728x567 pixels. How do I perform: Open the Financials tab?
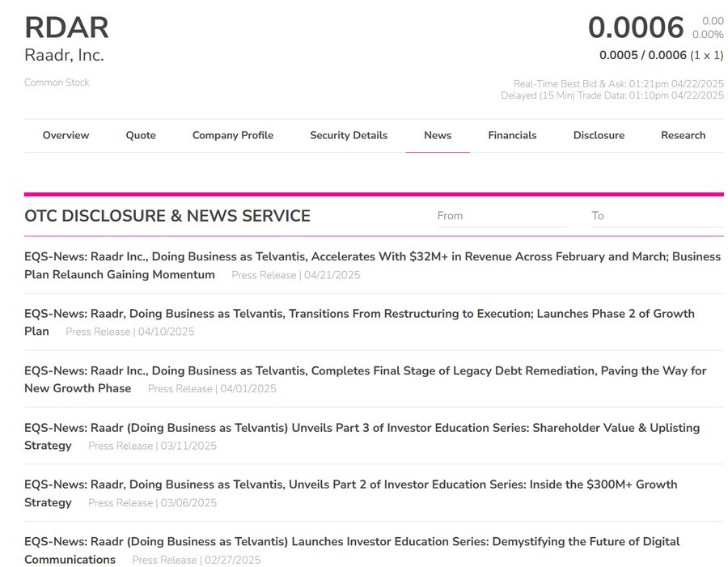pyautogui.click(x=512, y=135)
